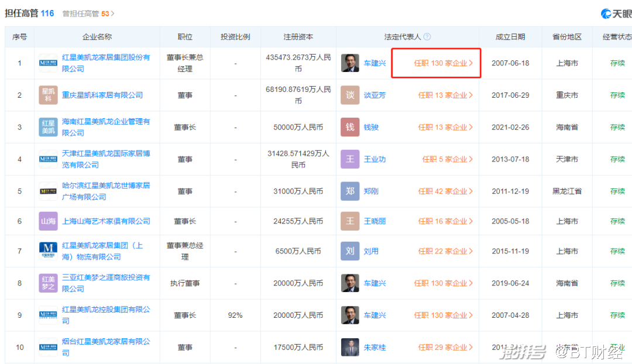Click the help icon beside 法定代表人 header
Viewport: 632px width, 364px height.
427,37
